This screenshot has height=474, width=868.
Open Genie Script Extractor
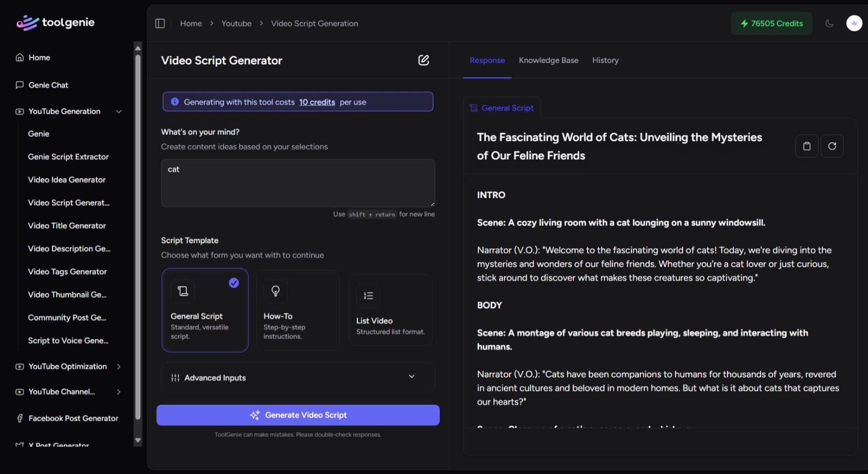click(x=68, y=157)
